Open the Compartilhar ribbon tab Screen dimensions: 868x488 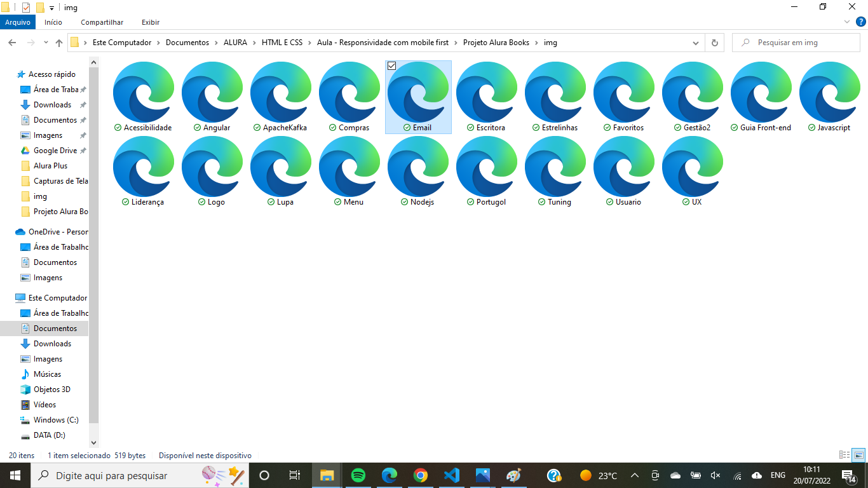(102, 22)
